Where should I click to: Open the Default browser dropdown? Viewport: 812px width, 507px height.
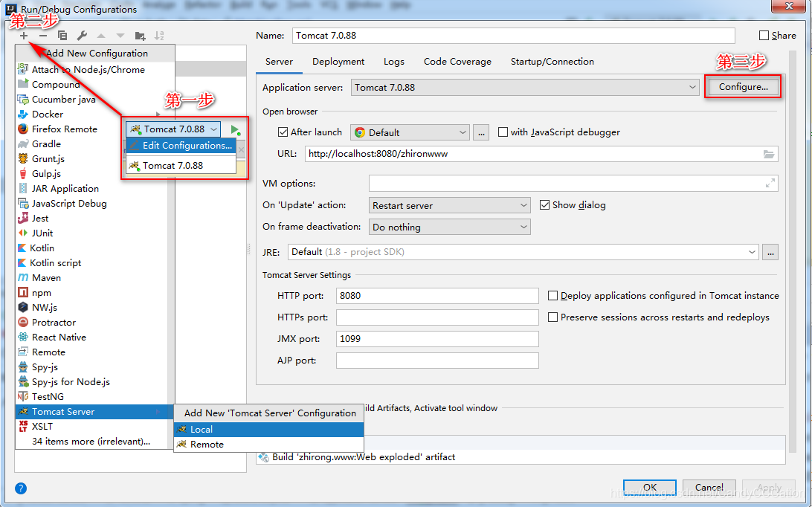tap(410, 132)
